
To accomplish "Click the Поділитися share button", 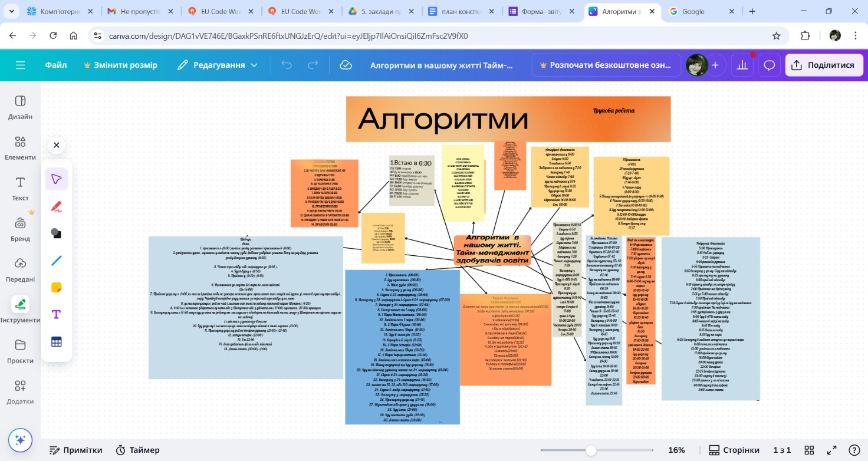I will point(824,65).
